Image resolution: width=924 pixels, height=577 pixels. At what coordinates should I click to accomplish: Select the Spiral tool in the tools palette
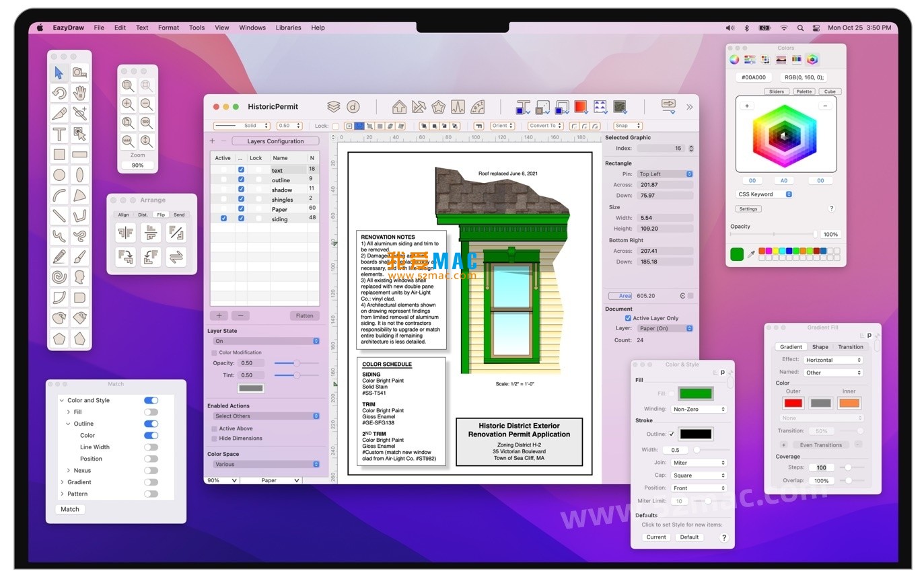[x=59, y=276]
